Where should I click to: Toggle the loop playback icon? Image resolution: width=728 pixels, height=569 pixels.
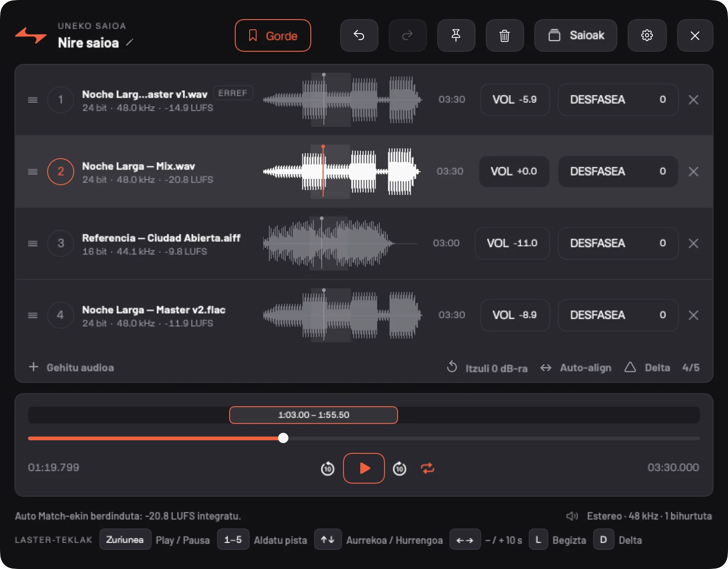[x=427, y=468]
